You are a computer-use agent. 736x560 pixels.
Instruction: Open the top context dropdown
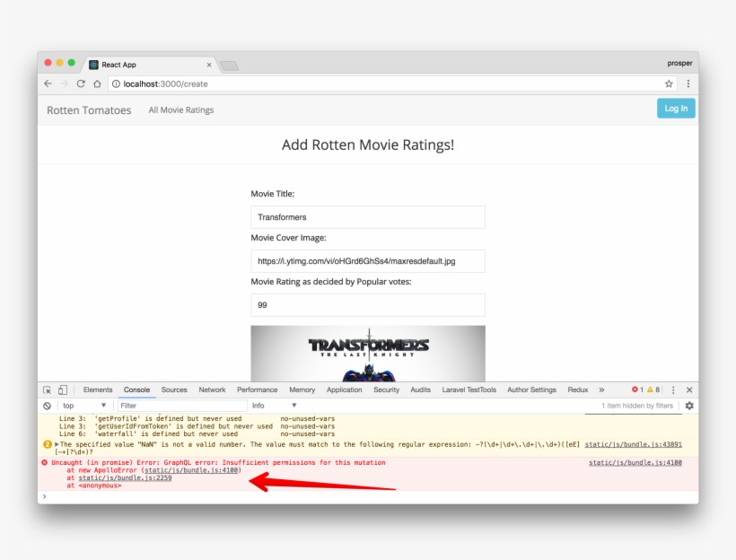point(84,406)
